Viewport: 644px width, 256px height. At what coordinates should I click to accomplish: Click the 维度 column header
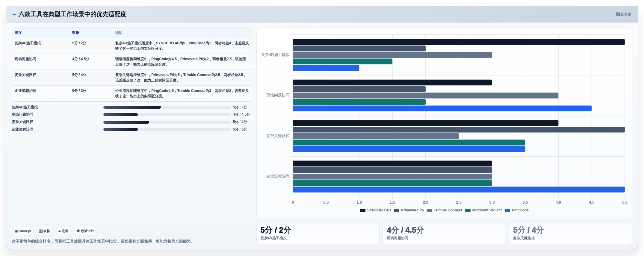coord(18,33)
